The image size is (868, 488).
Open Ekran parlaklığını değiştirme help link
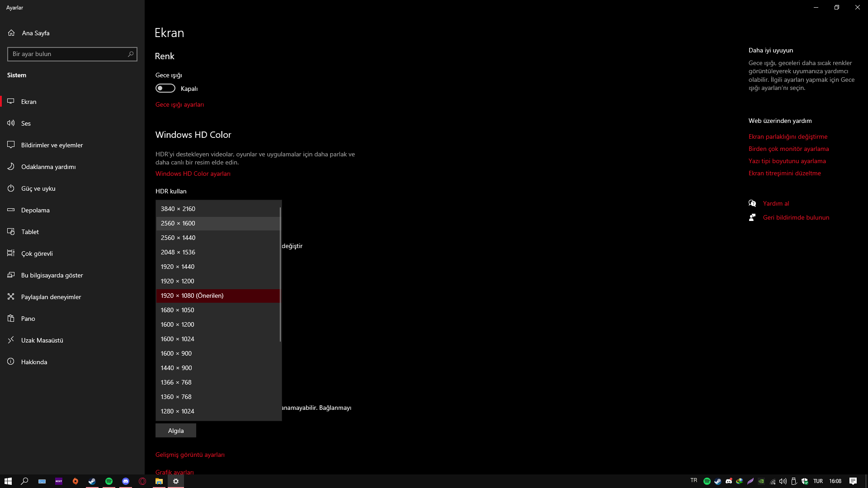coord(788,136)
